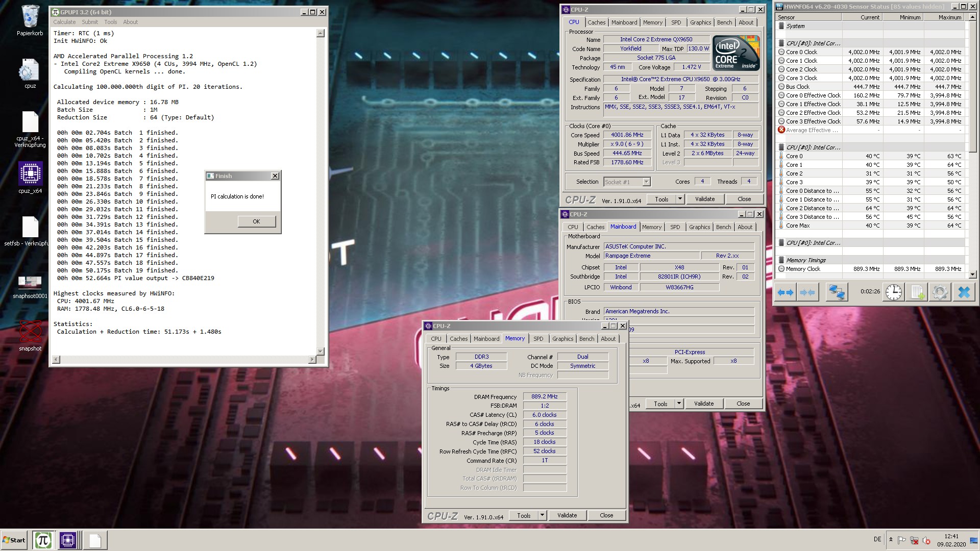The image size is (980, 551).
Task: Click Core Speed value 4001.86 MHz
Action: pyautogui.click(x=627, y=135)
